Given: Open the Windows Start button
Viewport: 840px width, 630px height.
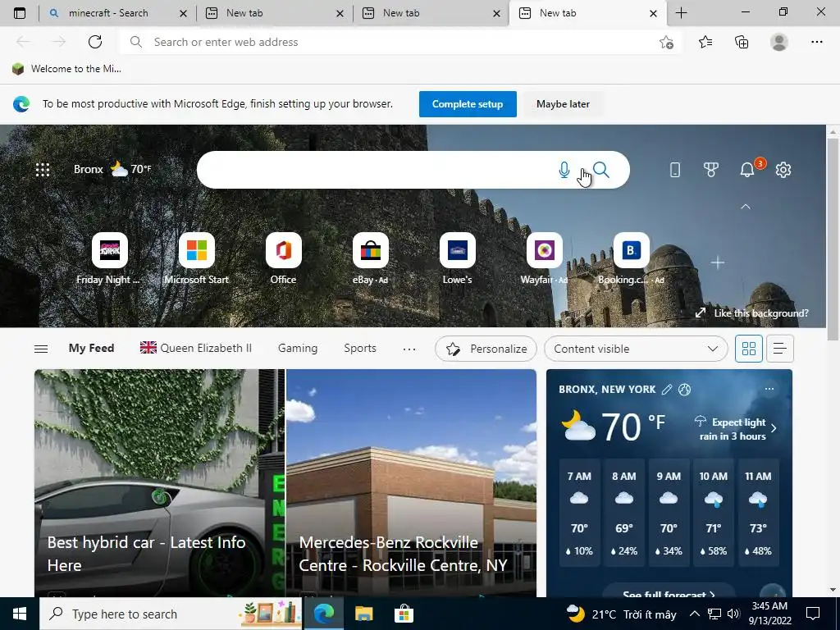Looking at the screenshot, I should pyautogui.click(x=20, y=614).
